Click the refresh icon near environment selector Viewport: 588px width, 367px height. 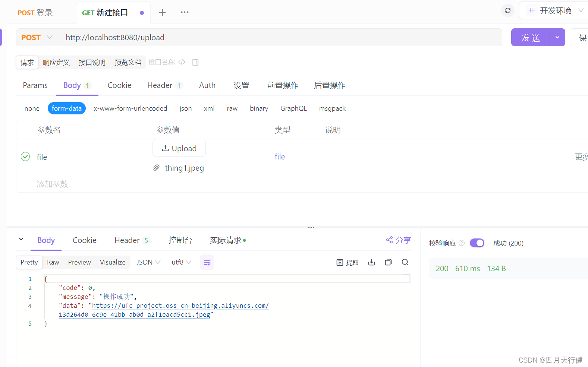click(x=507, y=11)
